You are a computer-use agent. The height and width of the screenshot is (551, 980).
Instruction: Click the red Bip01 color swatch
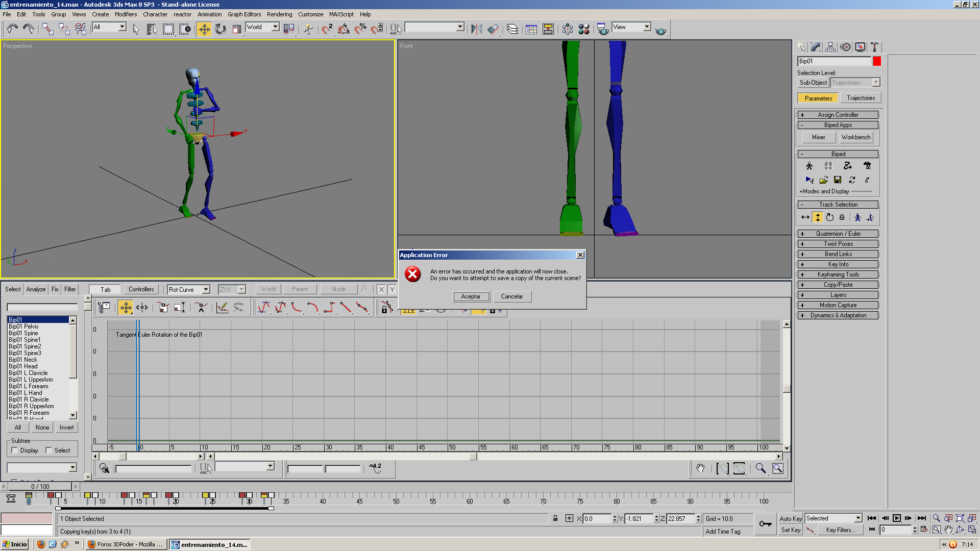click(877, 61)
